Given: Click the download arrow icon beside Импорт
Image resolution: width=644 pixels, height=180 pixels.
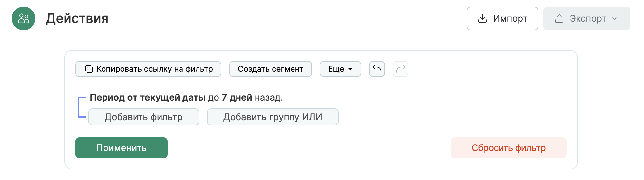Looking at the screenshot, I should (x=483, y=18).
